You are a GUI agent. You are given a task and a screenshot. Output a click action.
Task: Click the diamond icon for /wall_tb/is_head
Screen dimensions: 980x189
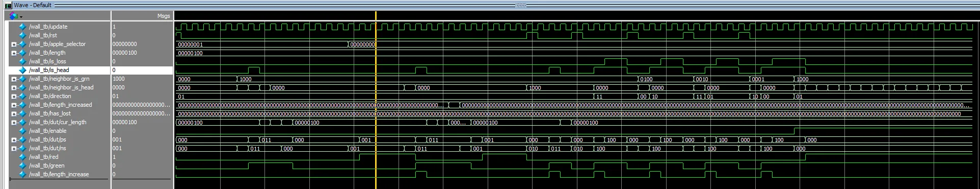tap(22, 70)
